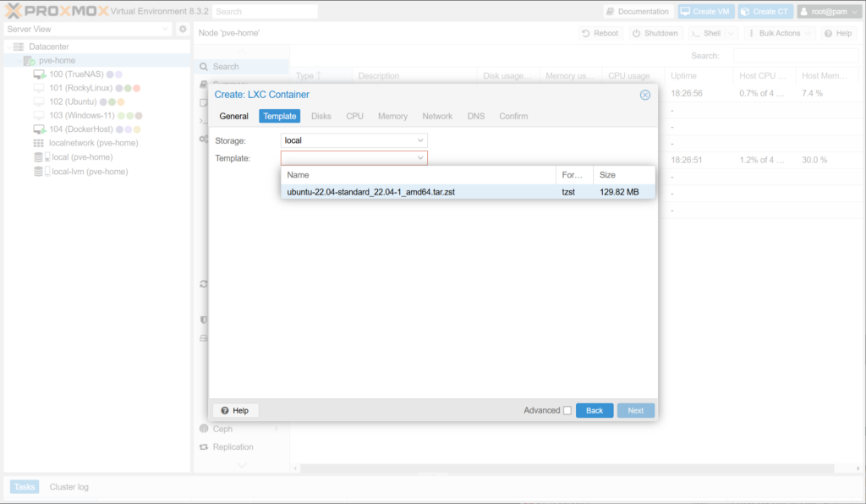This screenshot has height=504, width=866.
Task: Click the localnetwork (pve-home) grid icon
Action: click(x=39, y=143)
